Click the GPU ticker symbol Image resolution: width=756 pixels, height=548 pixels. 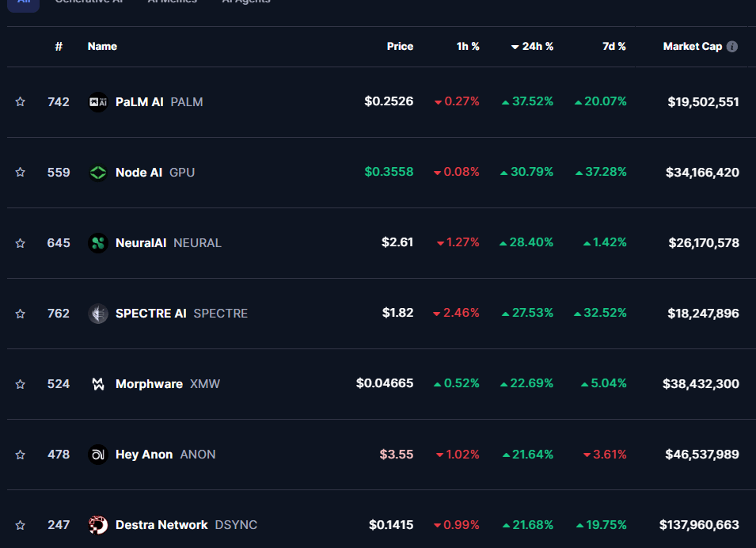[x=182, y=173]
